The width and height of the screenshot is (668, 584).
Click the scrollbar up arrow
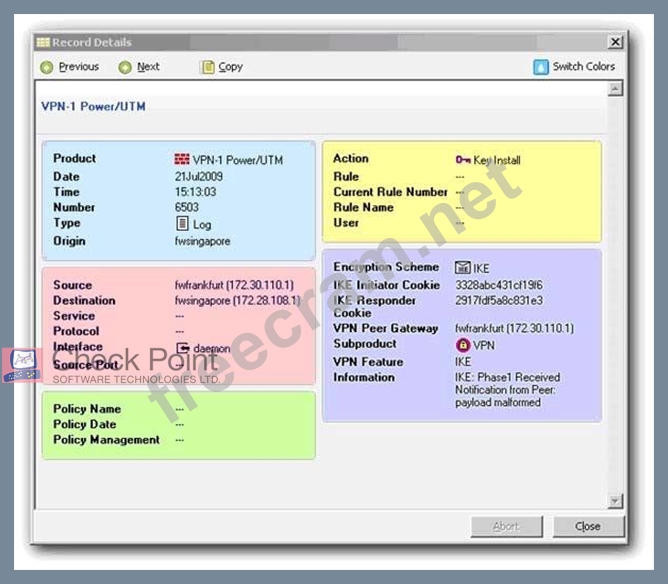pos(615,89)
